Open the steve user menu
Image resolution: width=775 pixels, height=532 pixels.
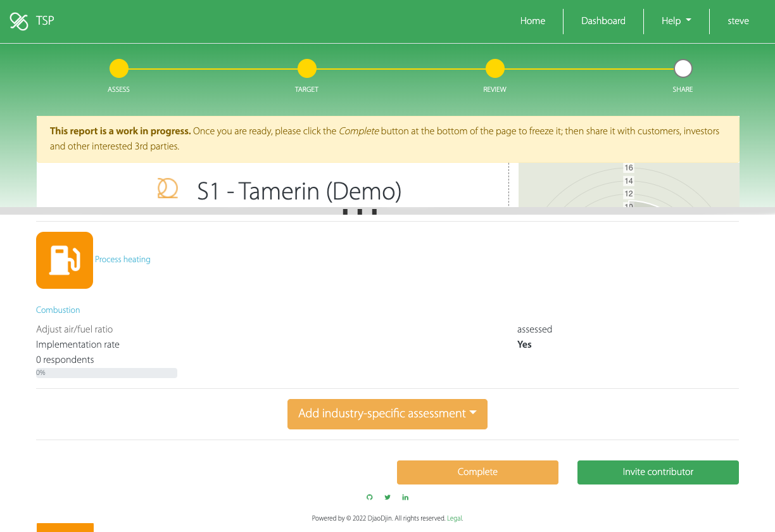pos(738,21)
